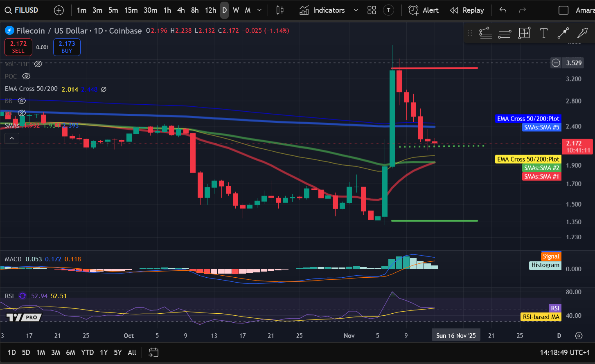The image size is (595, 364).
Task: Click the SELL 2.172 button
Action: pos(18,47)
